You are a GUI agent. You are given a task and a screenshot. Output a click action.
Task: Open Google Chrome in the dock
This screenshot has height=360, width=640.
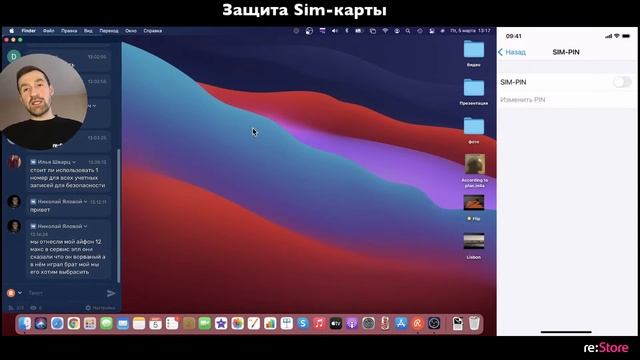click(x=73, y=324)
